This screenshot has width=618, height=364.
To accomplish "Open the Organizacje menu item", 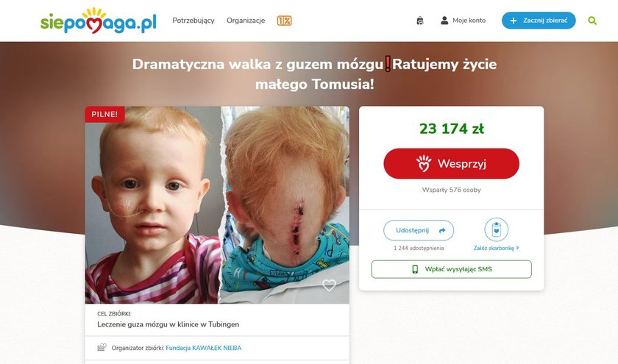I will point(246,21).
